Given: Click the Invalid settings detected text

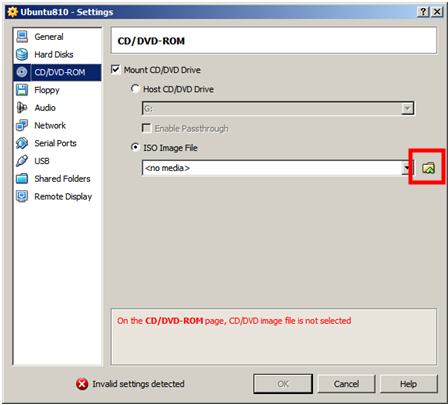Looking at the screenshot, I should point(138,384).
